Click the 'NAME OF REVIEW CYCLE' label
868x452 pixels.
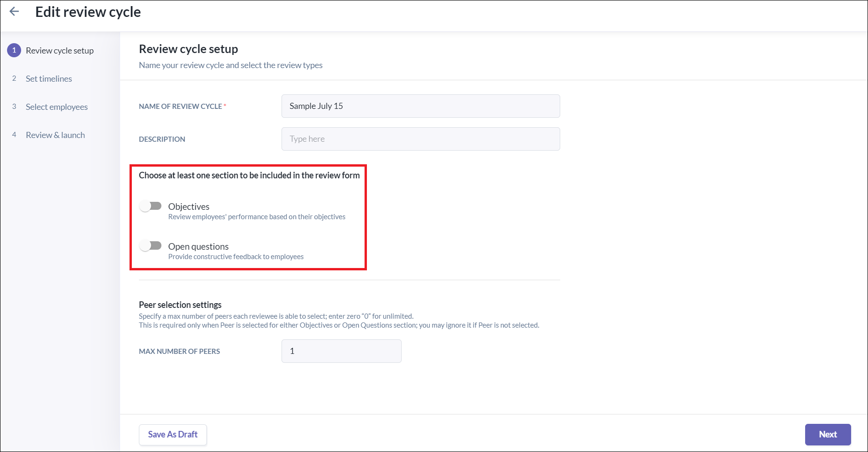click(180, 107)
